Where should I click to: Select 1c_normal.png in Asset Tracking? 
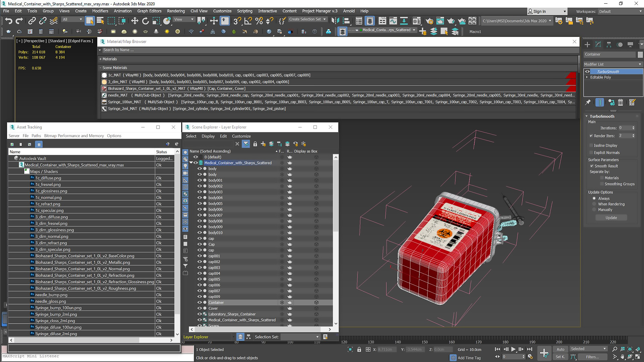point(49,197)
